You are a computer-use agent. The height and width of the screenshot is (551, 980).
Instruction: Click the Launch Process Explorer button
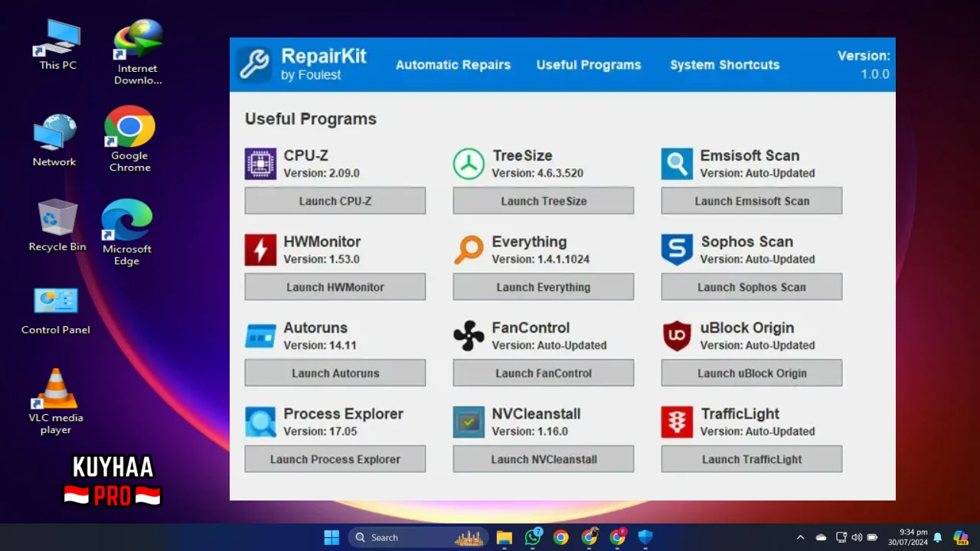[x=335, y=459]
